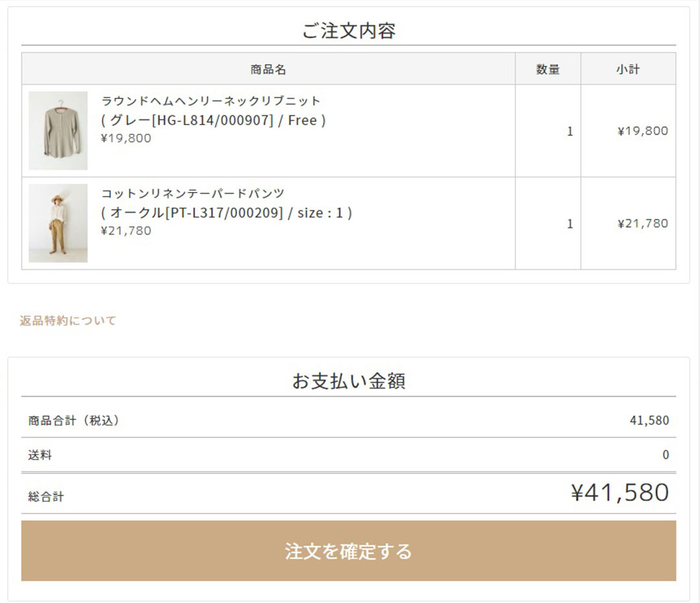Screen dimensions: 700x603
Task: Click the 注文を確定する button
Action: (349, 550)
